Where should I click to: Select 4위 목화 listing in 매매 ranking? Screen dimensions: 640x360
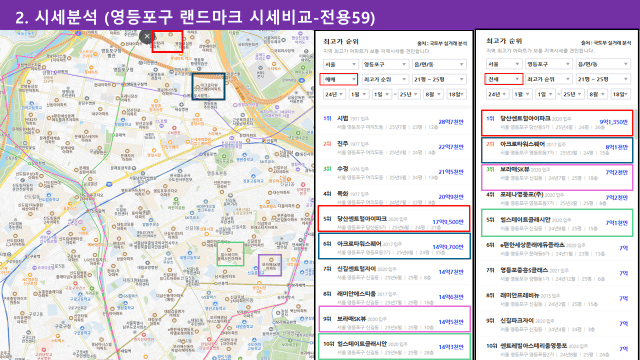pyautogui.click(x=393, y=198)
